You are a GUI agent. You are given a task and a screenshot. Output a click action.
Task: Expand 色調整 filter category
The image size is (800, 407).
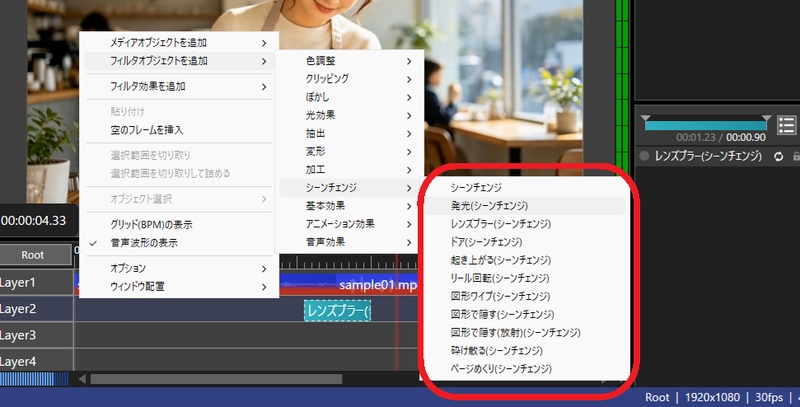tap(349, 61)
